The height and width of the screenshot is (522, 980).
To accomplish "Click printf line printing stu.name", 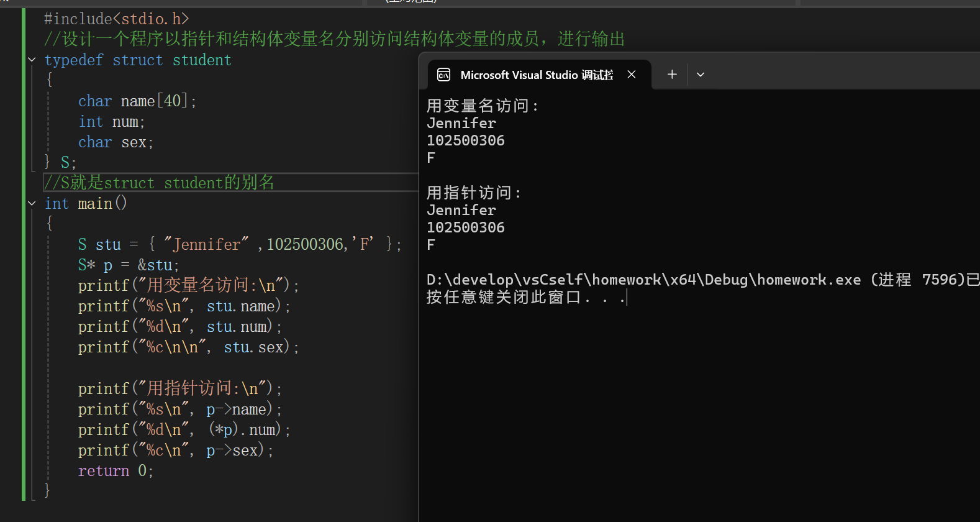I will 184,306.
